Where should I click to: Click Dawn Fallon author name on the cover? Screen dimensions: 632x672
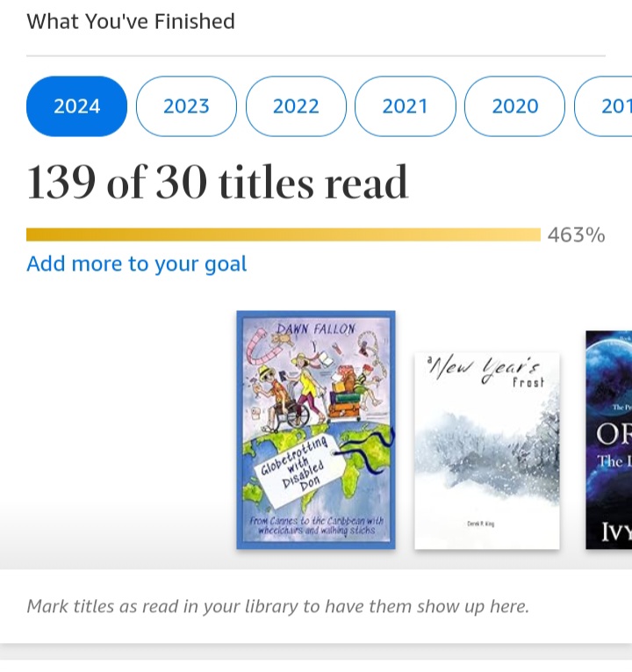316,329
